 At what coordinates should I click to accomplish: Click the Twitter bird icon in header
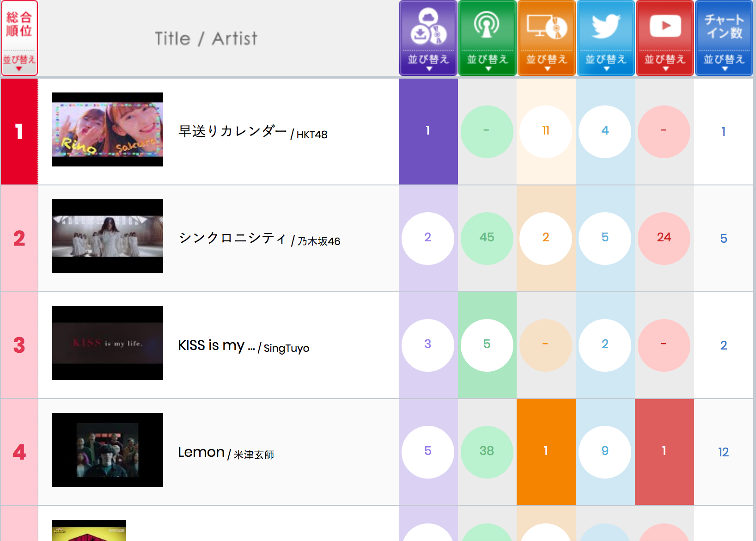pyautogui.click(x=605, y=26)
